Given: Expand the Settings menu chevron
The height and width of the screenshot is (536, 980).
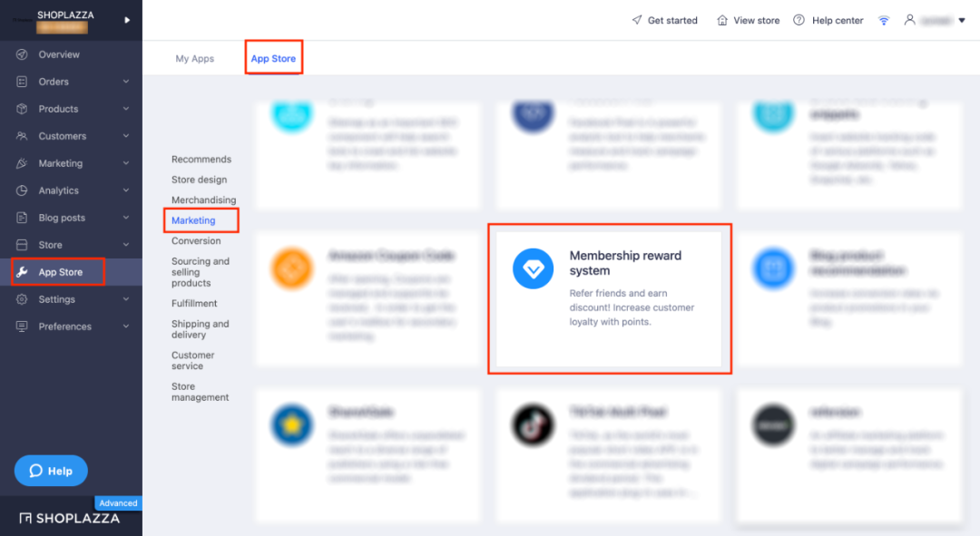Looking at the screenshot, I should click(x=125, y=298).
